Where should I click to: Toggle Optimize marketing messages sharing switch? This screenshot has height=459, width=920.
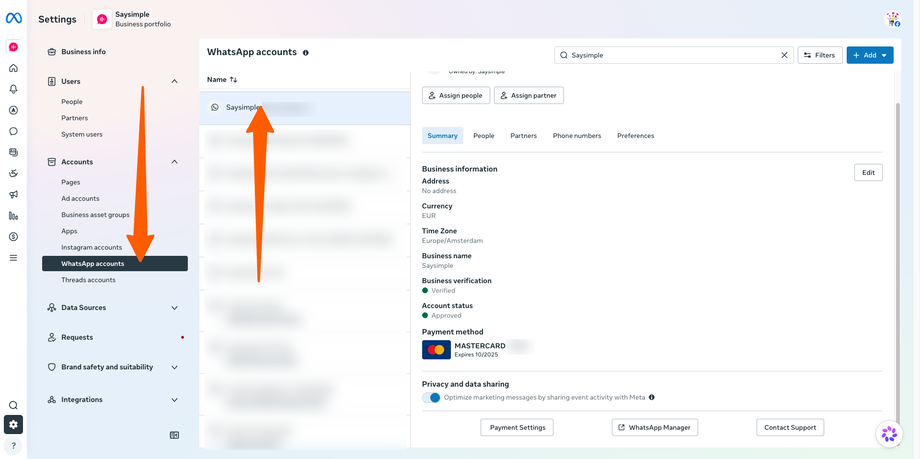tap(431, 397)
